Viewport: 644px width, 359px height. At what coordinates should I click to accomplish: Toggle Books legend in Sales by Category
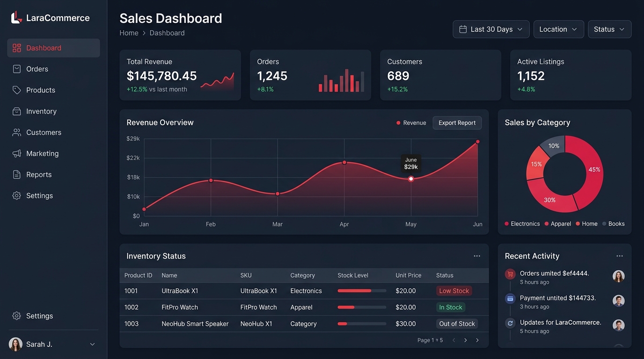click(614, 224)
